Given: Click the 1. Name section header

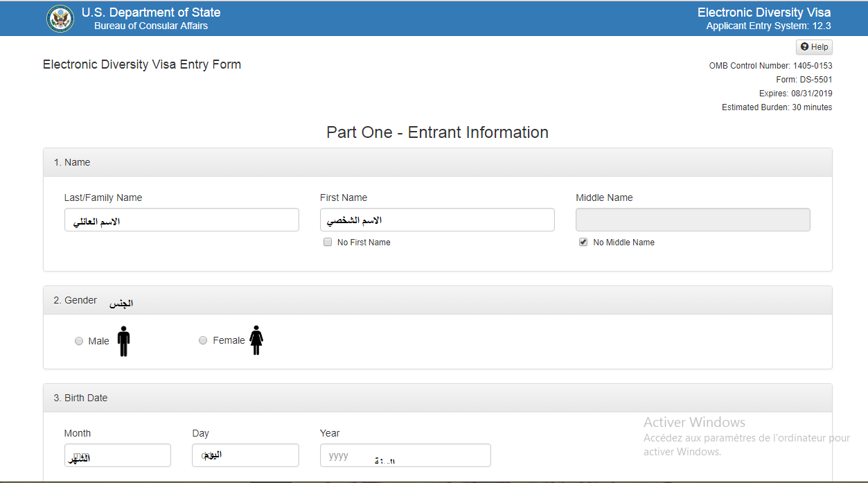Looking at the screenshot, I should (x=72, y=162).
